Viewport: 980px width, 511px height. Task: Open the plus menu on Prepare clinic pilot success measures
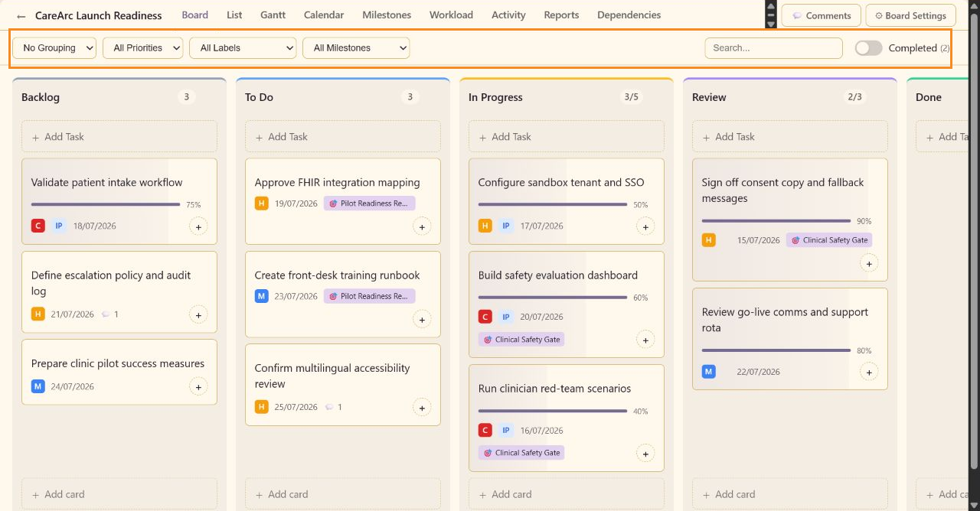pos(198,386)
